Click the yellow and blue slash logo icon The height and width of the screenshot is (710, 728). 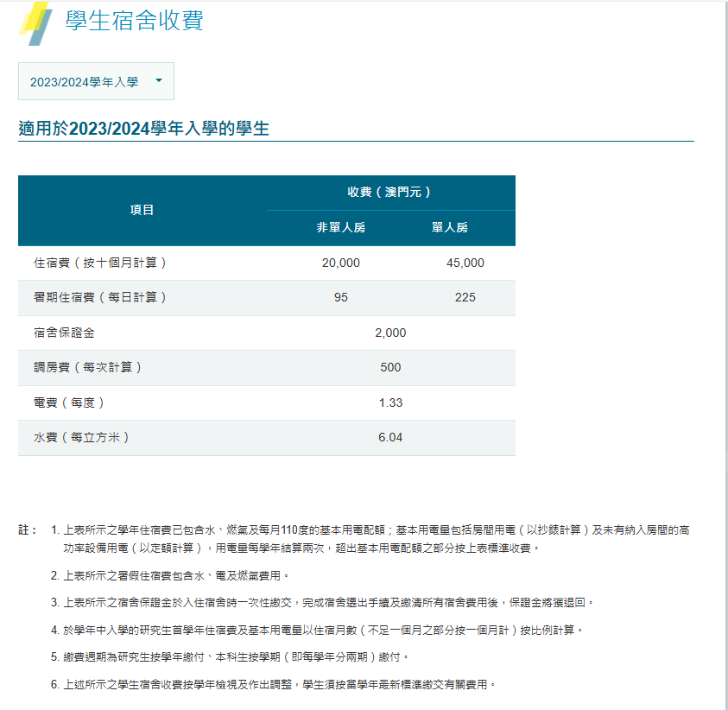pyautogui.click(x=35, y=22)
